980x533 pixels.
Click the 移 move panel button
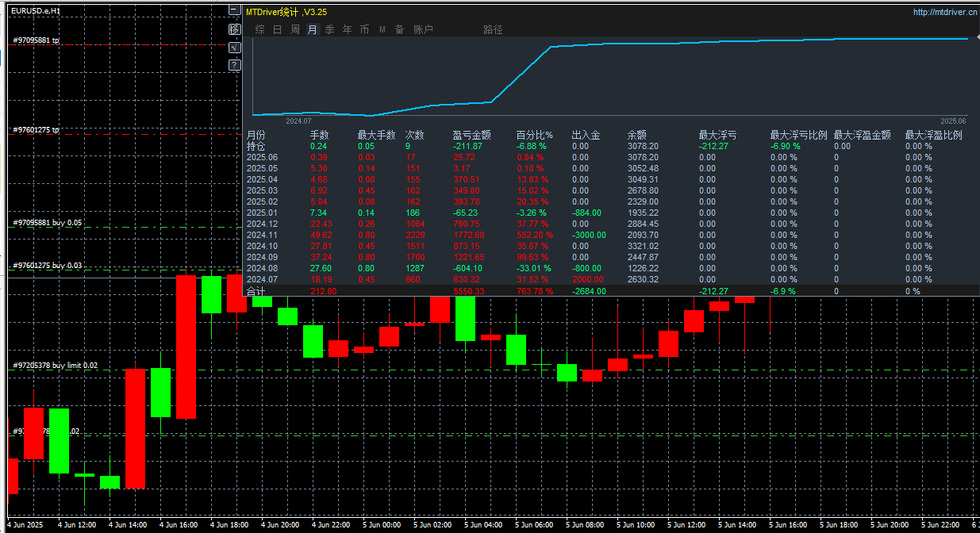[234, 29]
